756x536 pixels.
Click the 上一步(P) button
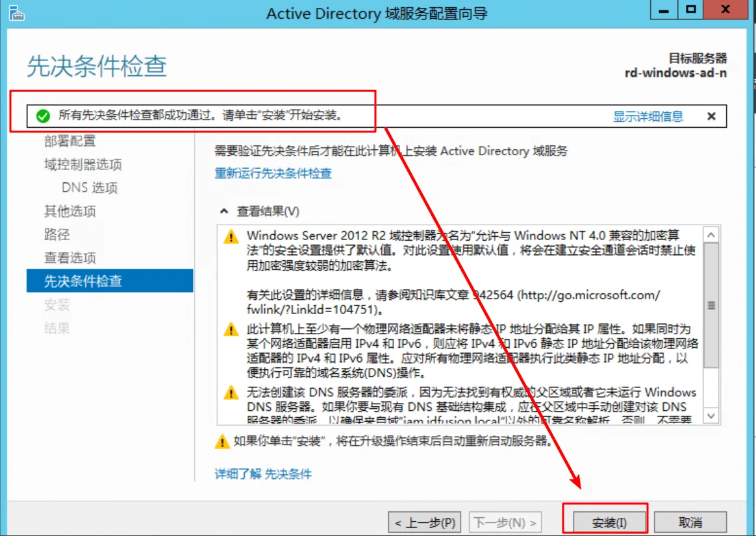[425, 522]
